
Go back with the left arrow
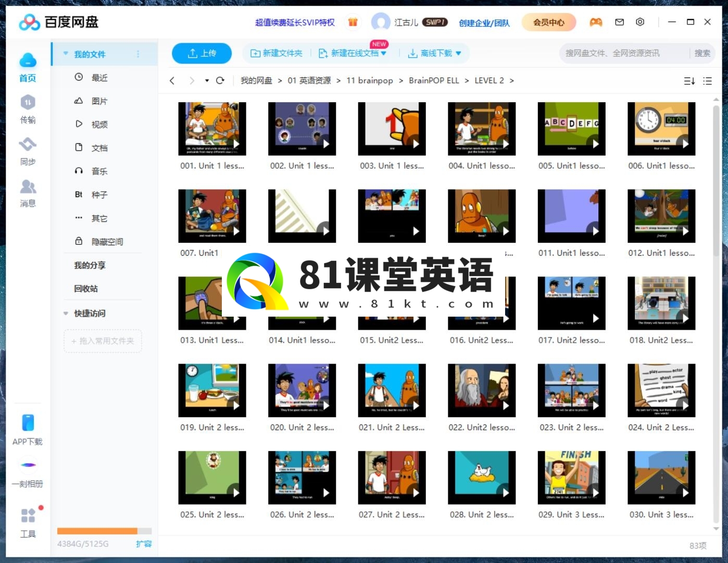(x=172, y=81)
